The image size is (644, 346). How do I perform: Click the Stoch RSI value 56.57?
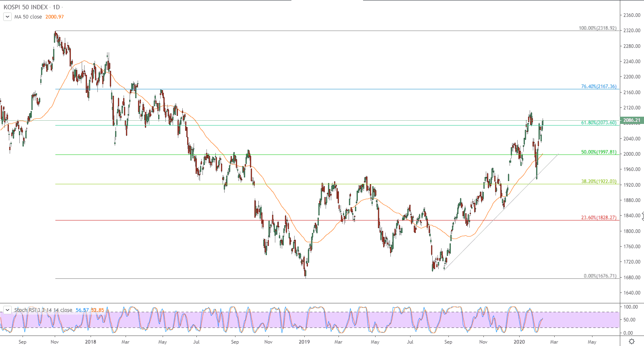tap(82, 310)
